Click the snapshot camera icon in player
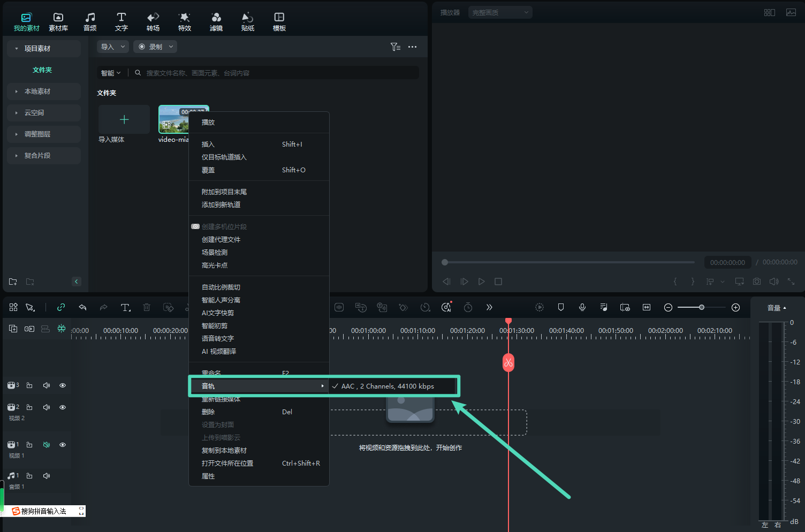This screenshot has height=532, width=805. pos(757,282)
